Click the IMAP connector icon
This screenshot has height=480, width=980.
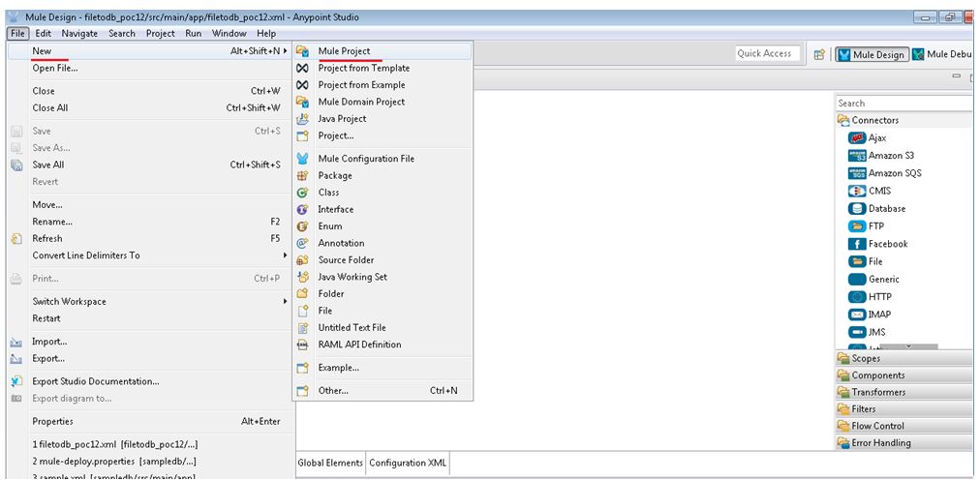857,315
